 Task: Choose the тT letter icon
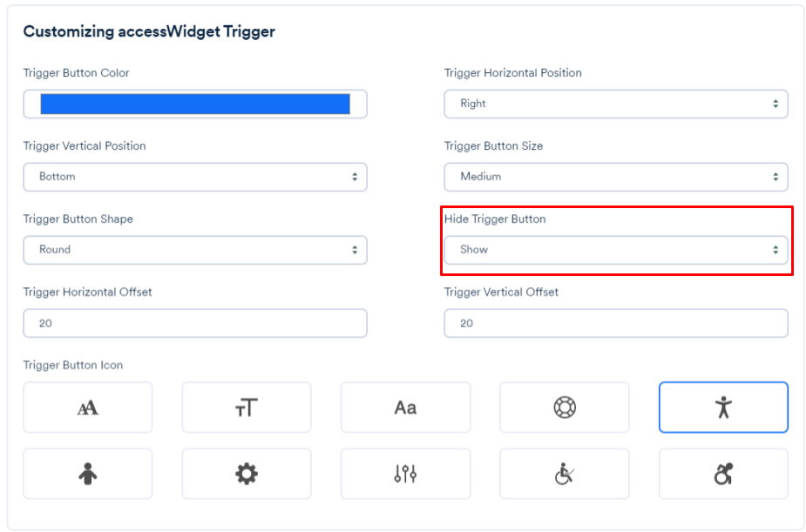[247, 407]
